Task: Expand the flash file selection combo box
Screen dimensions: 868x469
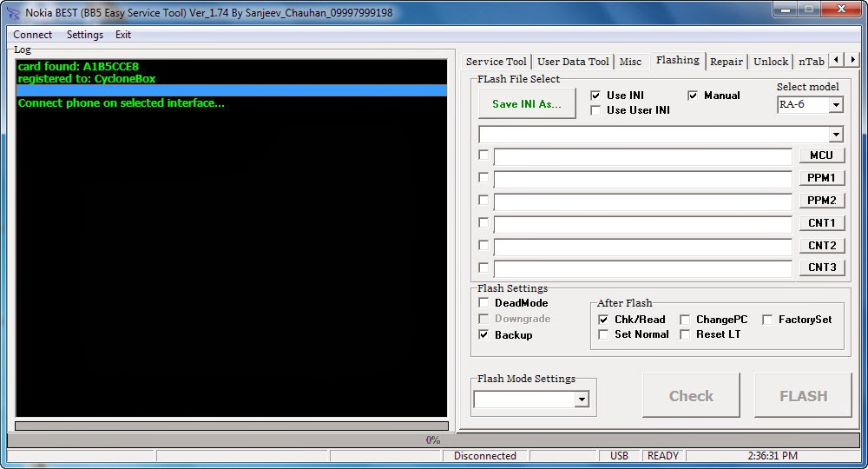Action: 835,134
